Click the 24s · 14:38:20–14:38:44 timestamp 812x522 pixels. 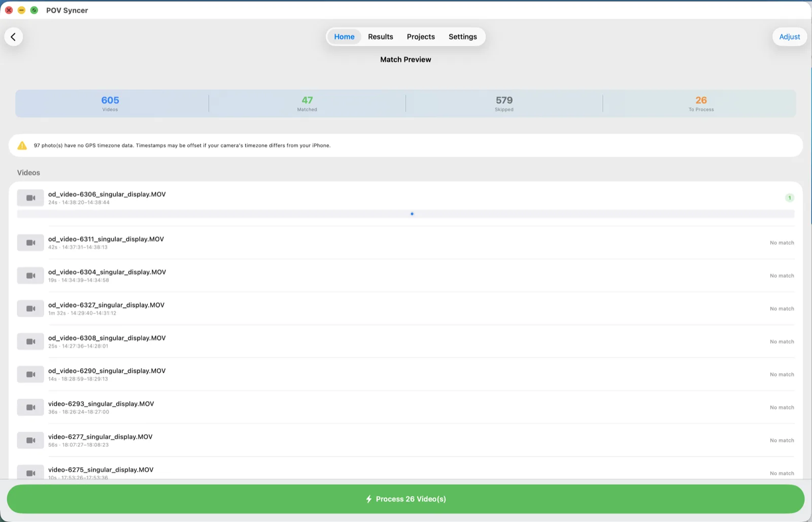pyautogui.click(x=79, y=203)
